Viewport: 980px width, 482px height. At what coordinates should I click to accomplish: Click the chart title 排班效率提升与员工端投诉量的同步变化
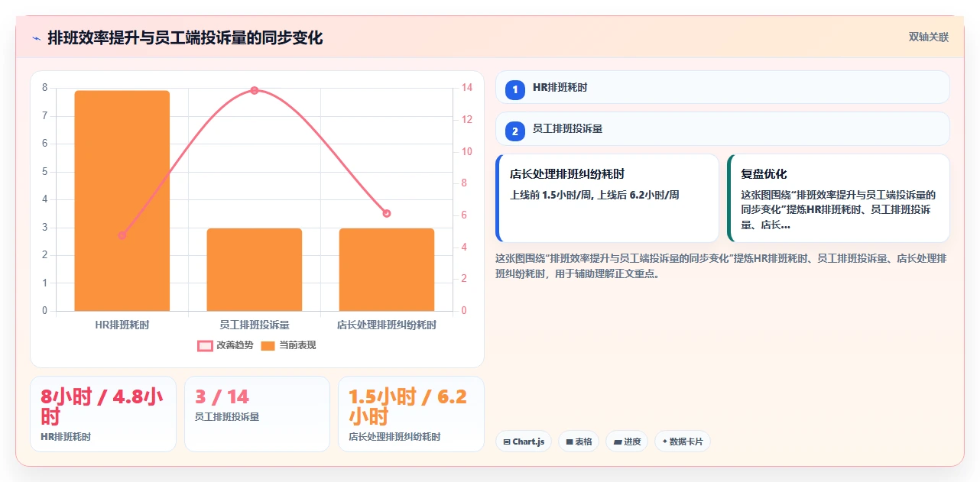(x=185, y=38)
